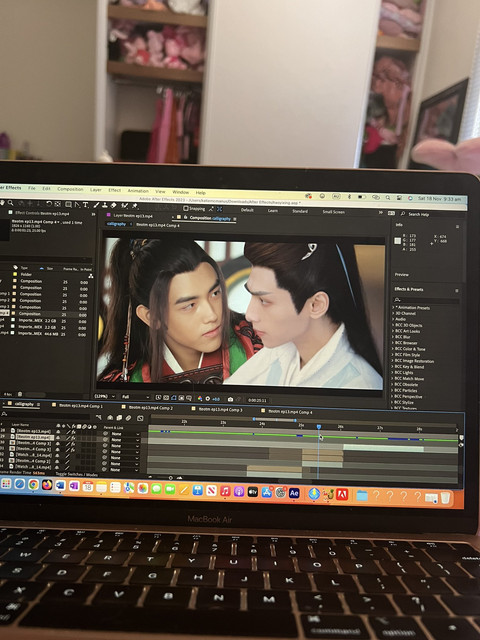Enable motion blur switch in timeline header
The width and height of the screenshot is (480, 640).
tap(128, 418)
